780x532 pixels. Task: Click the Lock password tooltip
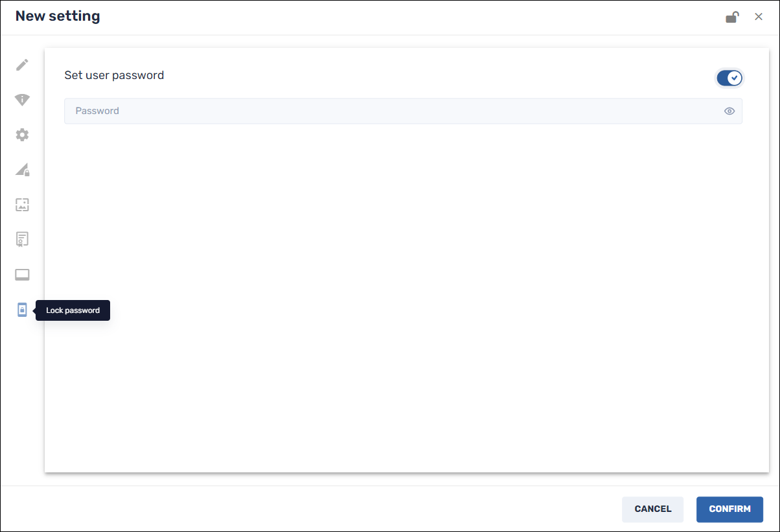(x=73, y=310)
